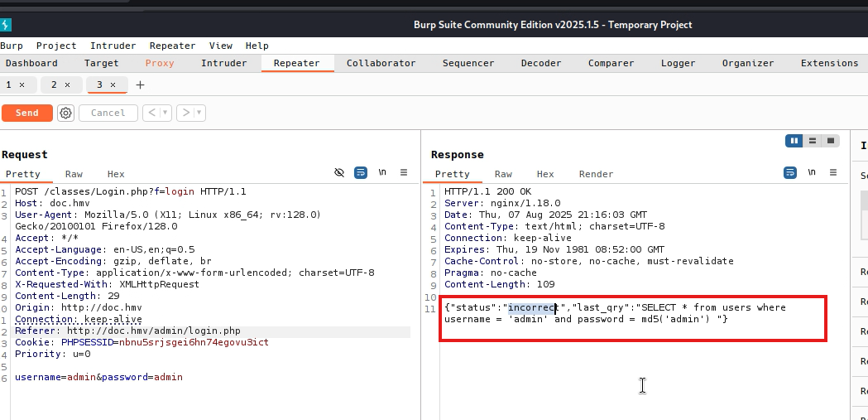This screenshot has height=420, width=868.
Task: Open the Project menu
Action: (x=56, y=46)
